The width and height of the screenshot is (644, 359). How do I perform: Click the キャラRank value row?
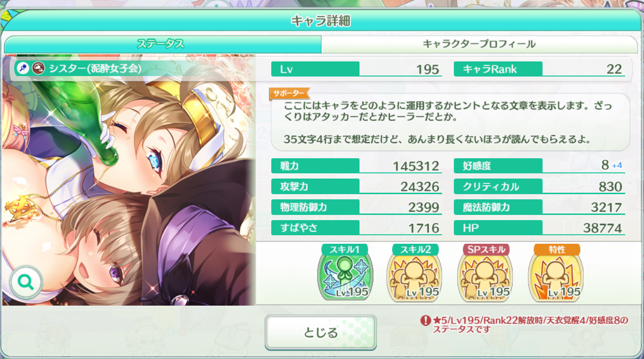(x=539, y=69)
